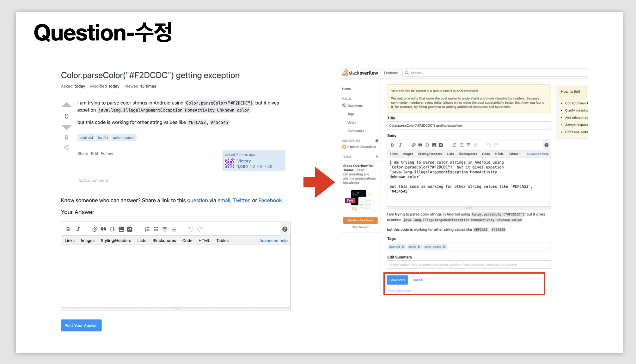Open Companies in the left sidebar
Screen dimensions: 636x364
(x=356, y=131)
